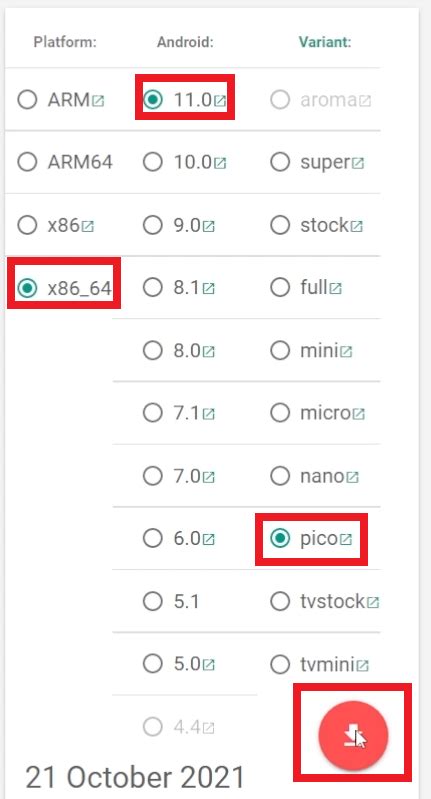Screen dimensions: 431x799
Task: Select the micro variant radio button
Action: click(x=280, y=413)
